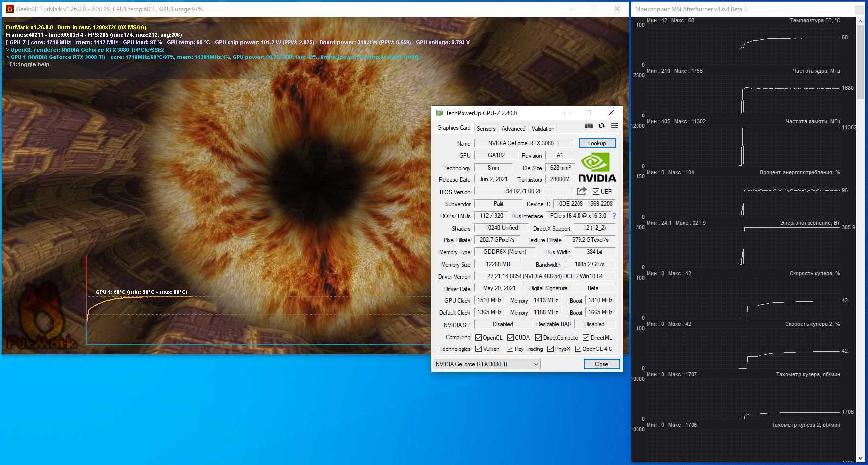Click the FurMark title bar icon
The width and height of the screenshot is (868, 465).
coord(9,9)
